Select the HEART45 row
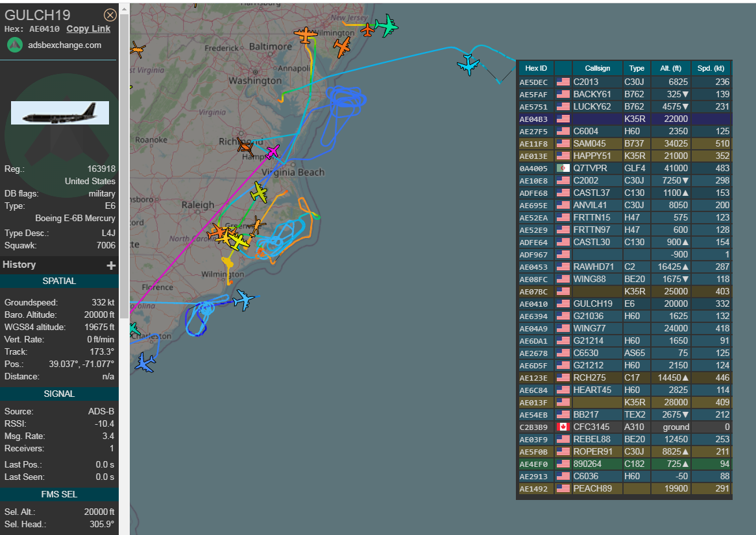Viewport: 756px width, 535px height. click(624, 390)
